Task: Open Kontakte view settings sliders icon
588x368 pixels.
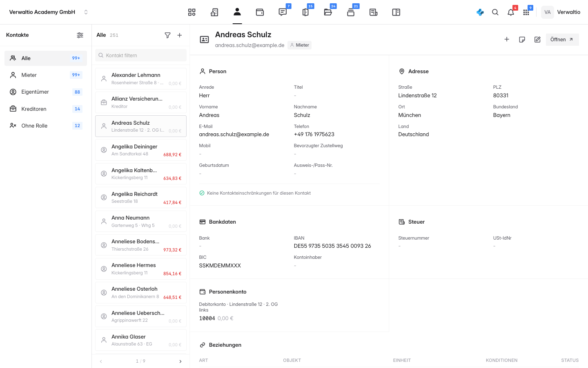Action: pos(80,35)
